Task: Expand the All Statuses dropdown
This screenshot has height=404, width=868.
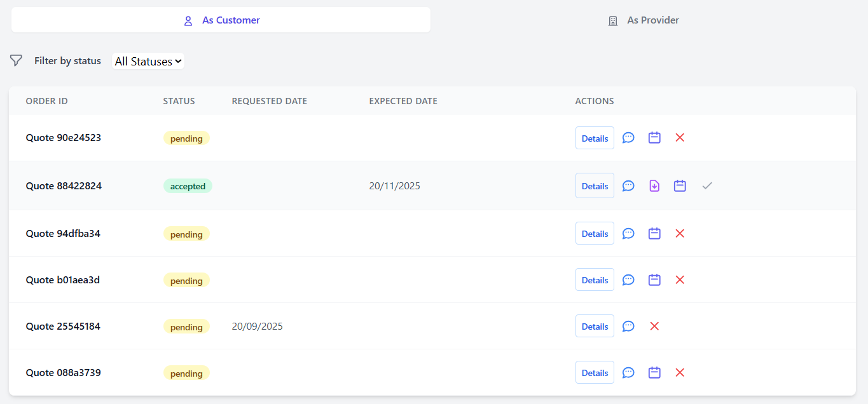Action: (148, 62)
